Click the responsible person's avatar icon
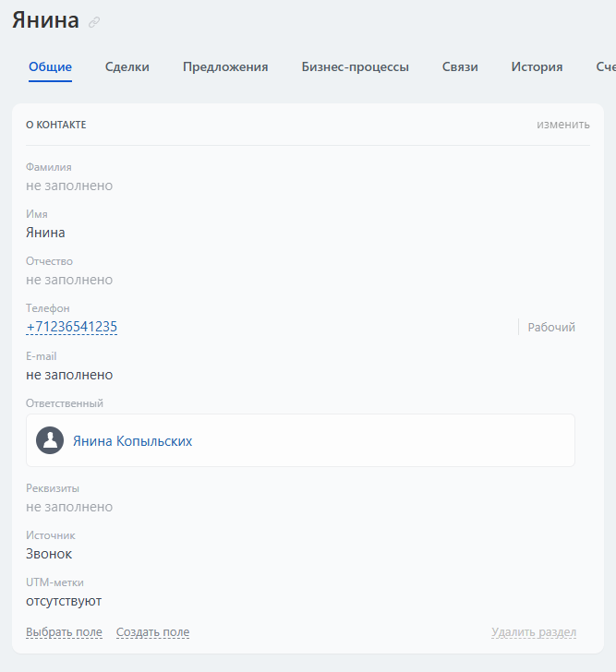Screen dimensions: 616x672 click(x=50, y=440)
